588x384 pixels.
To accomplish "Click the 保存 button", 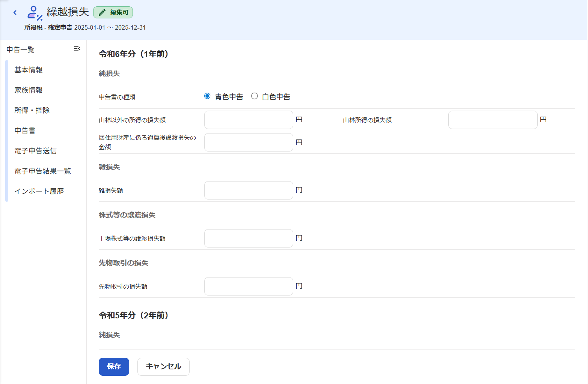I will click(114, 366).
